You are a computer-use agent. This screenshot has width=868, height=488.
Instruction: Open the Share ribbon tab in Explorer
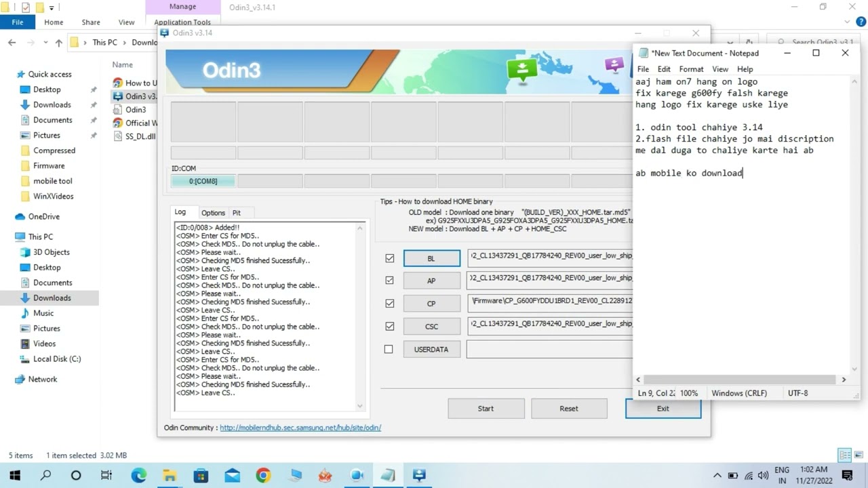pos(91,22)
